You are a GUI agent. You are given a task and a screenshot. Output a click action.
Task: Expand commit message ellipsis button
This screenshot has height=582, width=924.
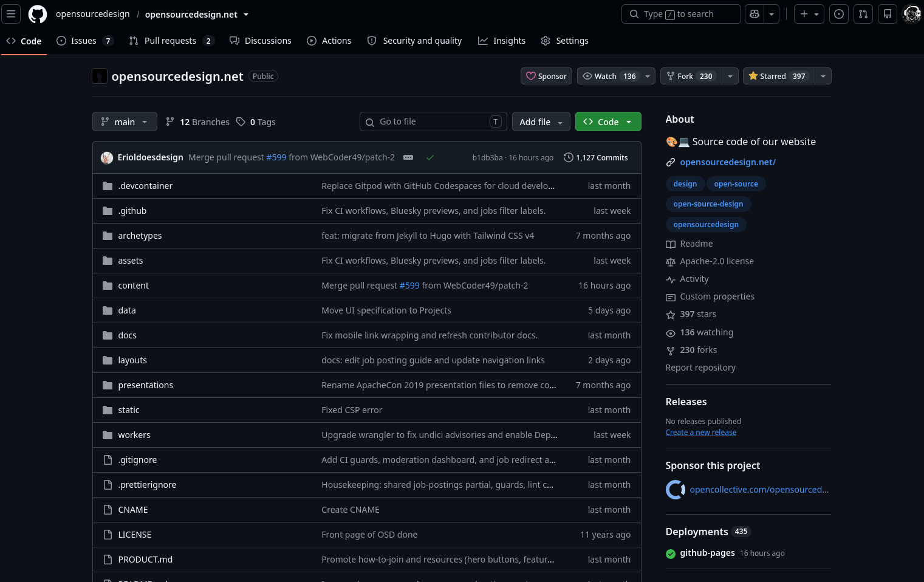point(408,157)
